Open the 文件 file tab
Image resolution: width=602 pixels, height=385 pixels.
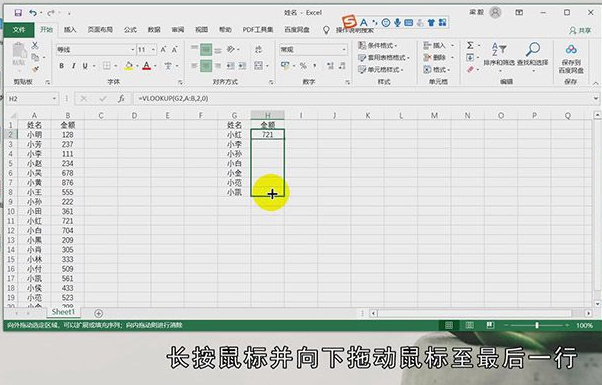pyautogui.click(x=18, y=29)
